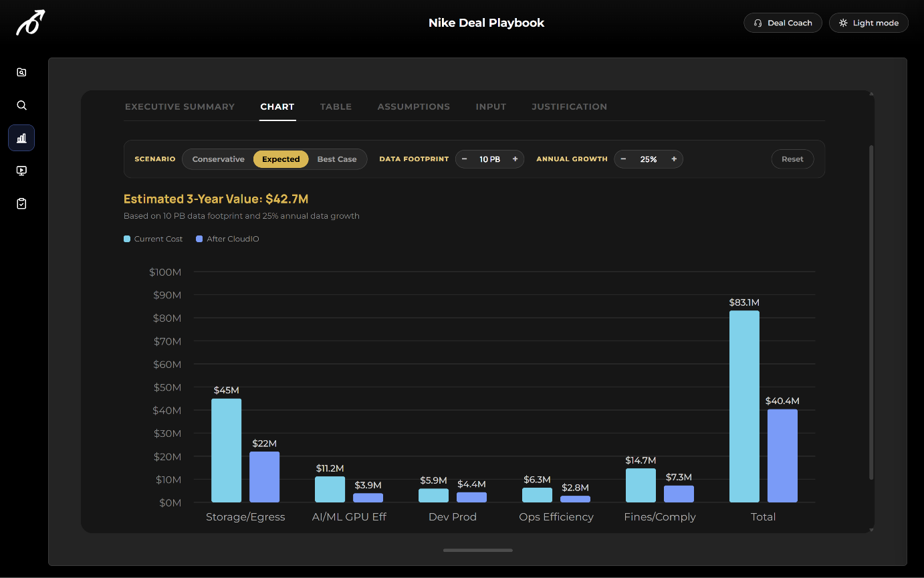924x578 pixels.
Task: Open the clipboard checklist sidebar icon
Action: (x=21, y=203)
